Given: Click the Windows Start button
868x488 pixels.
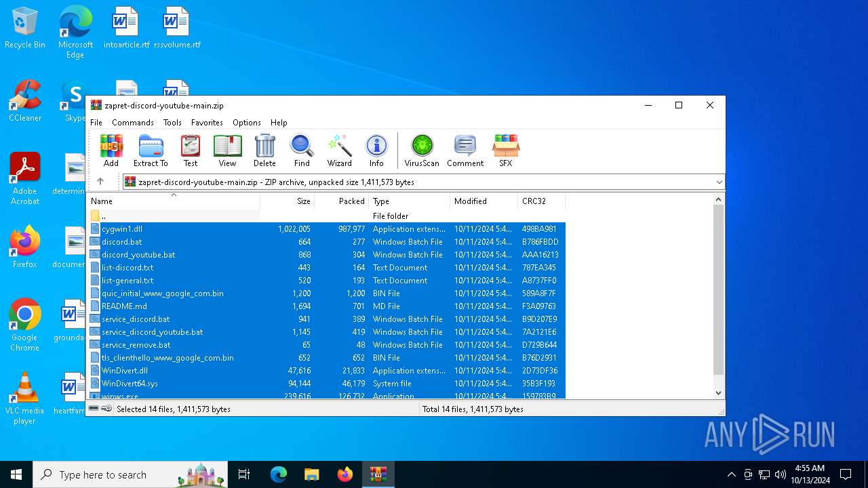Looking at the screenshot, I should tap(16, 474).
